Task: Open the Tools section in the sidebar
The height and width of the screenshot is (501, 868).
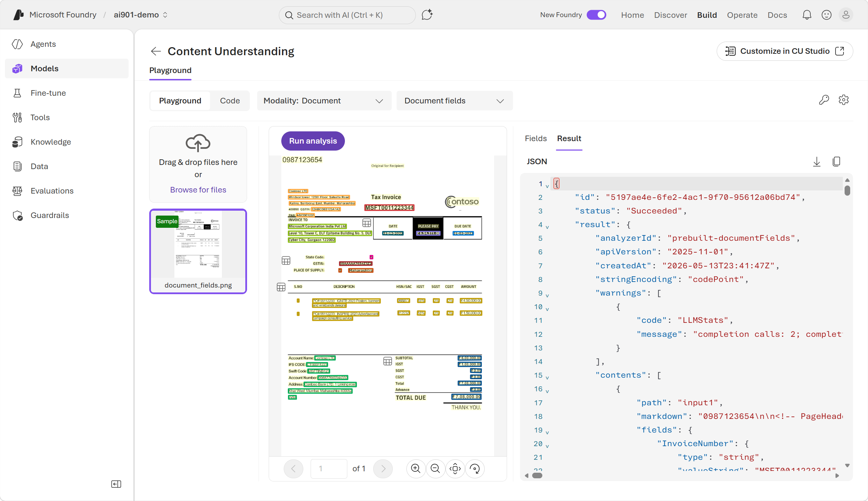Action: (67, 117)
